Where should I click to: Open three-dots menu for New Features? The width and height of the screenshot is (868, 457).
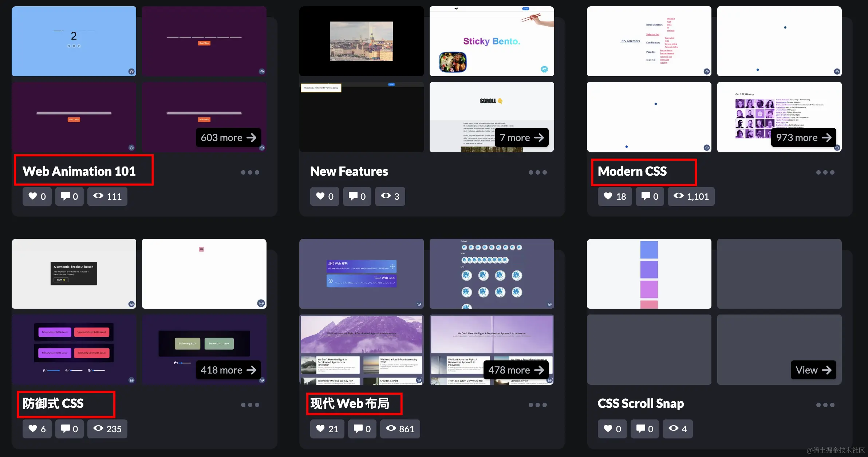coord(537,172)
